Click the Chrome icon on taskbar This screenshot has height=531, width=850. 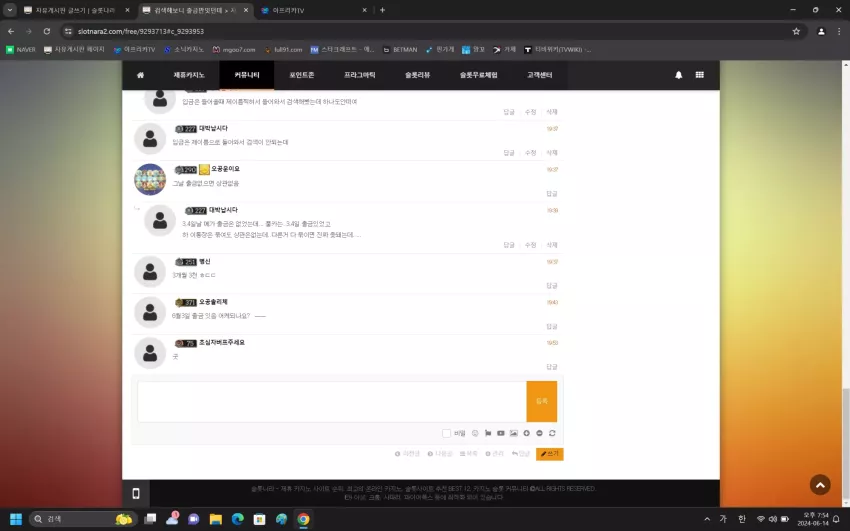tap(303, 519)
